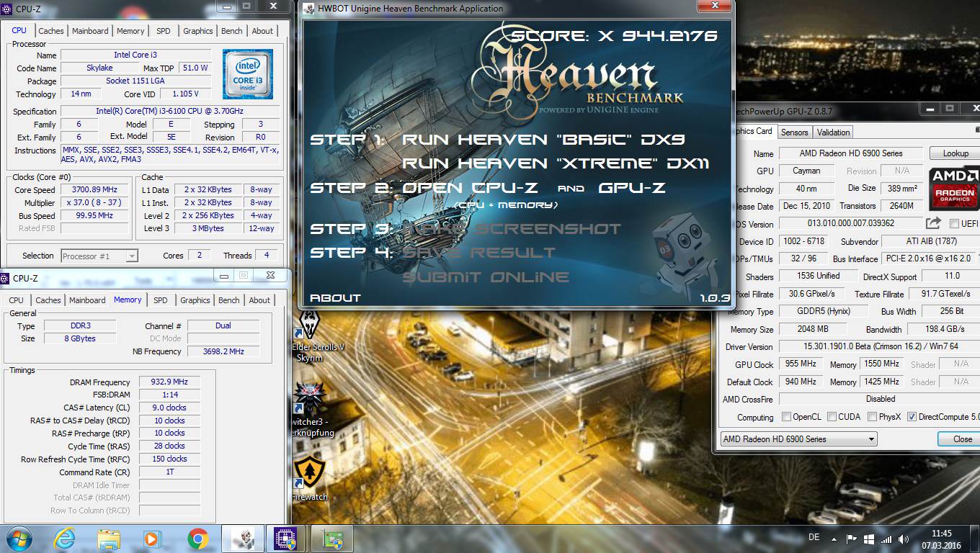Show hidden system tray icons arrow
The height and width of the screenshot is (553, 980).
[834, 539]
